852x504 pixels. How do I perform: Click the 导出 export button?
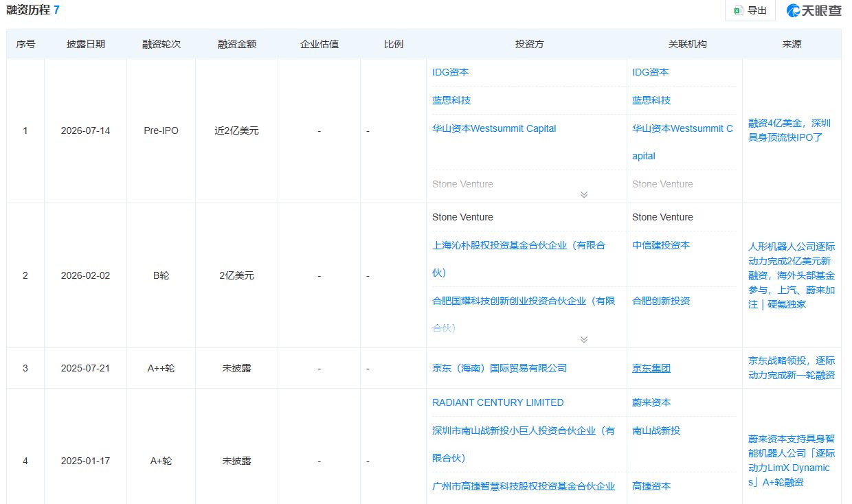pos(750,10)
